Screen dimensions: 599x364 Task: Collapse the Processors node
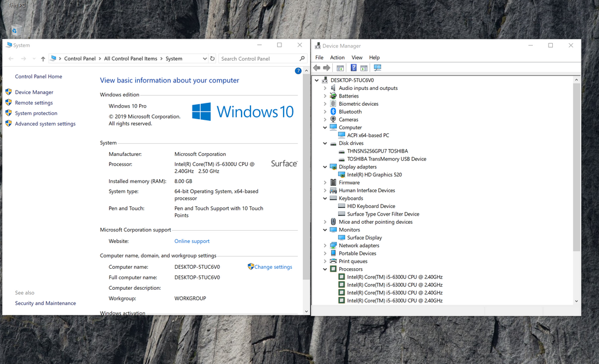325,269
